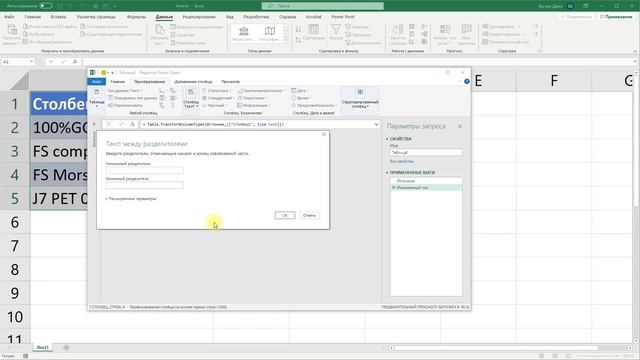Select the Данные ribbon tab in Excel
This screenshot has height=360, width=640.
[164, 17]
